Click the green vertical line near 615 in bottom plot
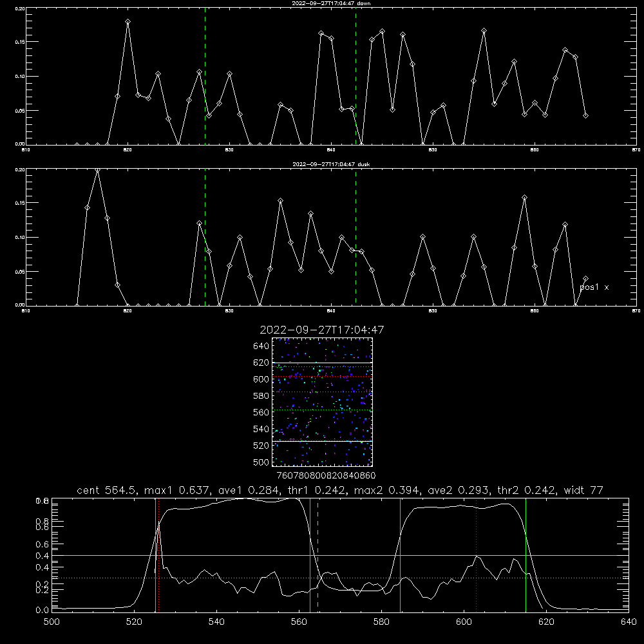Image resolution: width=644 pixels, height=644 pixels. 526,555
